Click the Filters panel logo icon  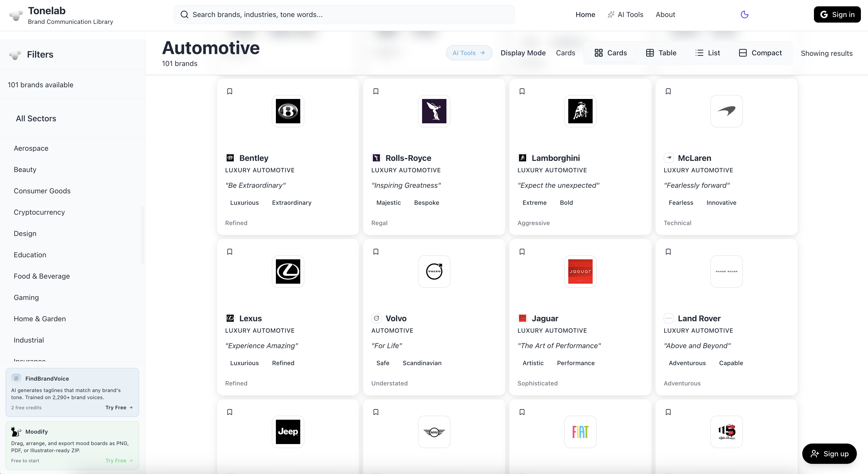[x=15, y=55]
